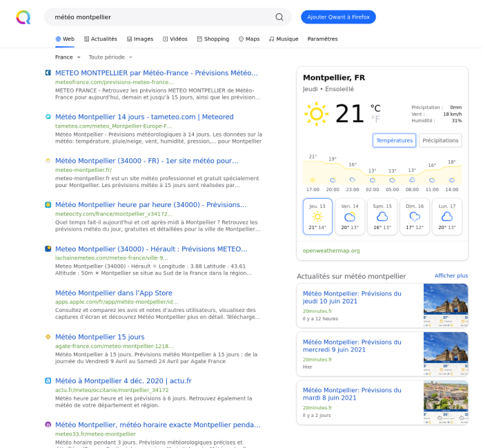Viewport: 483px width, 448px height.
Task: Open Meteo Montpellier Hérault Prévisions result
Action: tap(151, 249)
